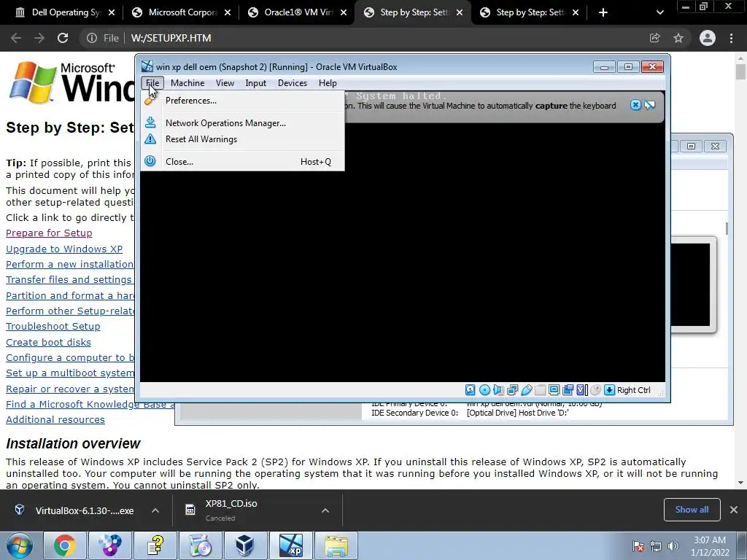Open options arrow for XP81_CD.iso download
The height and width of the screenshot is (560, 747).
click(325, 510)
